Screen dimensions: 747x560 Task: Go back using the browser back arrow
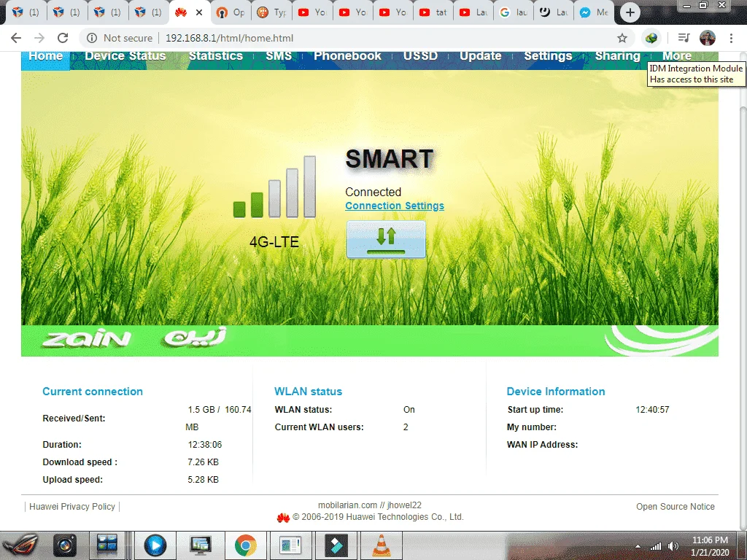pyautogui.click(x=16, y=38)
